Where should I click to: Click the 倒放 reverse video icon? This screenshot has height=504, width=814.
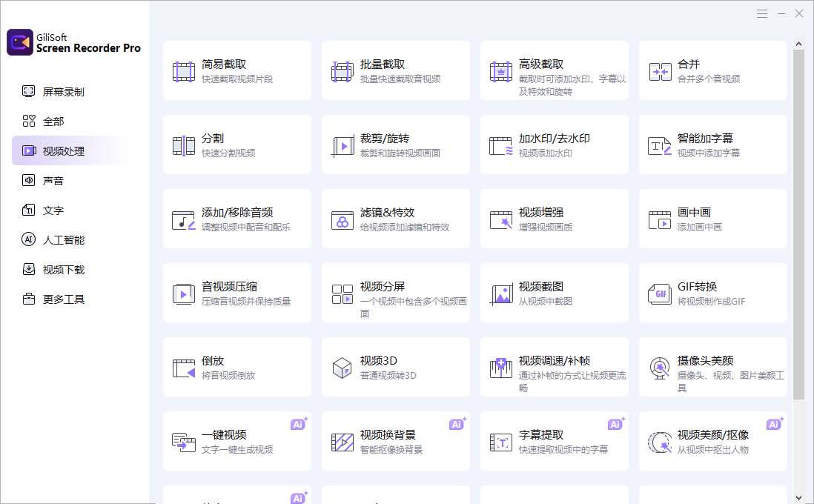[184, 368]
